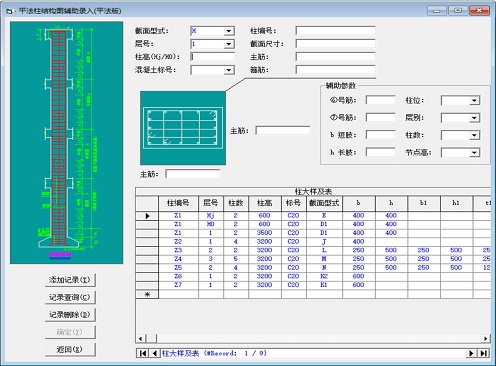Click the Z6 cell in table

pyautogui.click(x=178, y=276)
